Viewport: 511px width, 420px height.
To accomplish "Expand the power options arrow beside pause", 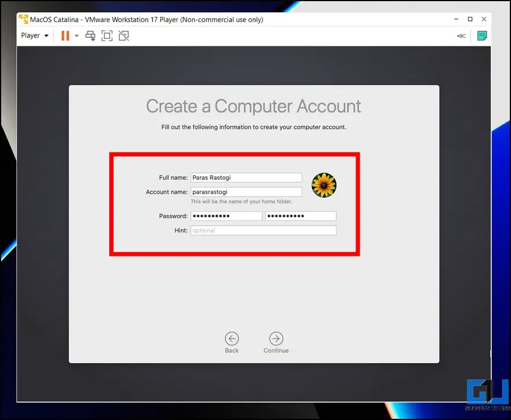I will tap(77, 36).
